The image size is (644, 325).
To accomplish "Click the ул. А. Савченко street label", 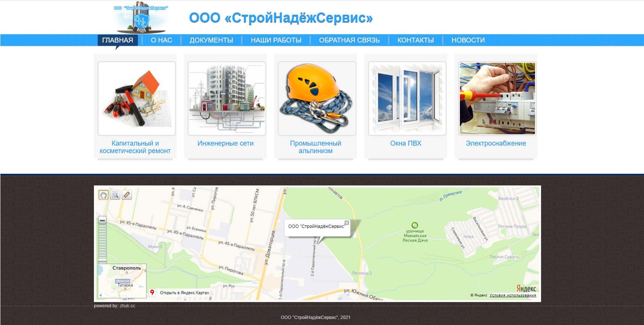I will pyautogui.click(x=190, y=208).
